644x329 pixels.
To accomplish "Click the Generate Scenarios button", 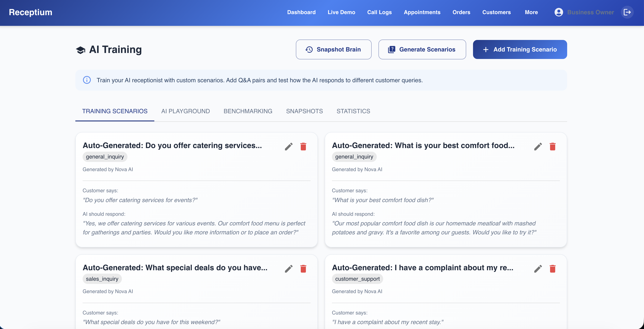I will pyautogui.click(x=422, y=50).
